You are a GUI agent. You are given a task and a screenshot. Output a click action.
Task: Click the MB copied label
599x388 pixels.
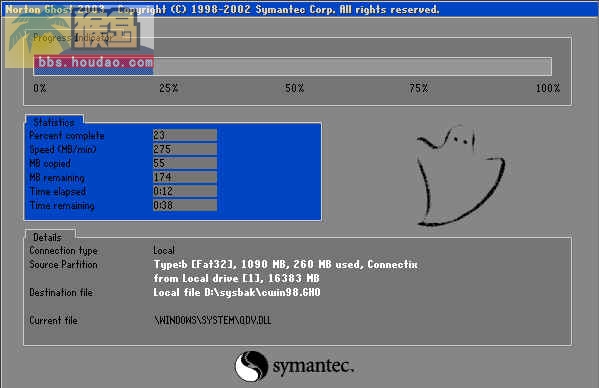pos(50,163)
